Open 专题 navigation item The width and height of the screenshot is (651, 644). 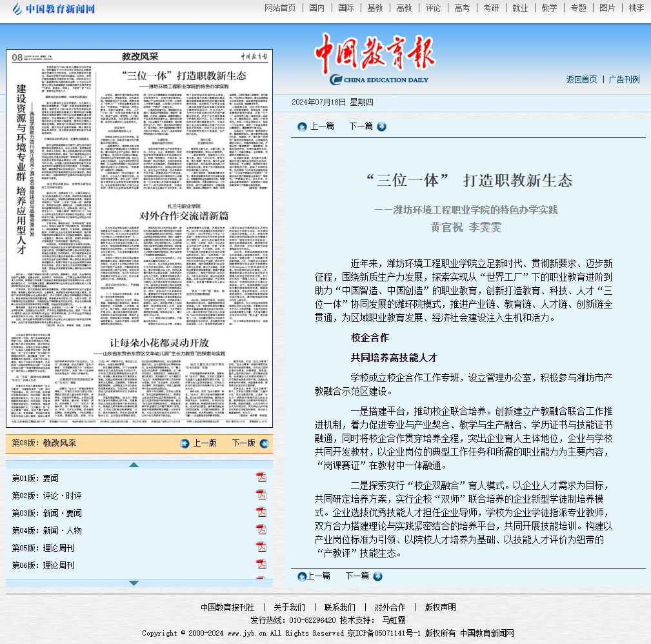pos(578,8)
